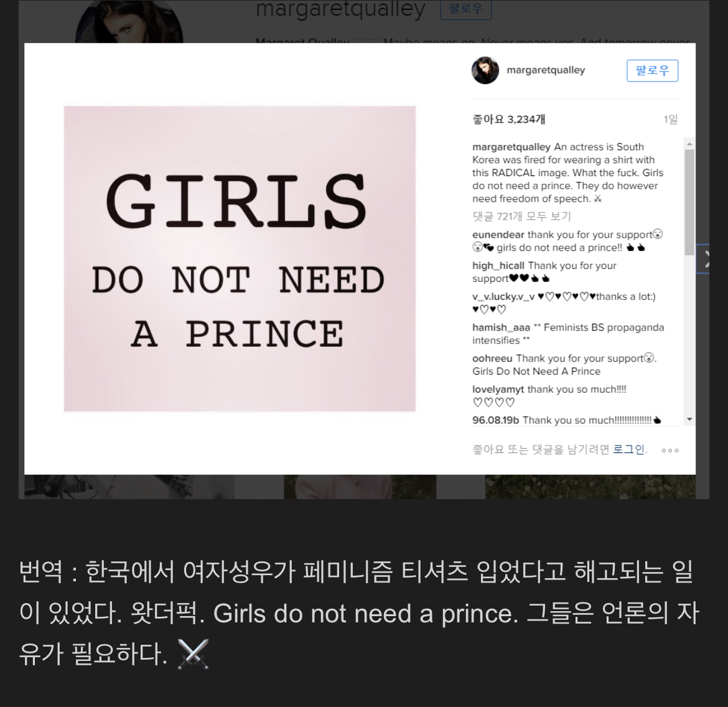Open margaretqualley username link in header
This screenshot has width=728, height=707.
(546, 70)
